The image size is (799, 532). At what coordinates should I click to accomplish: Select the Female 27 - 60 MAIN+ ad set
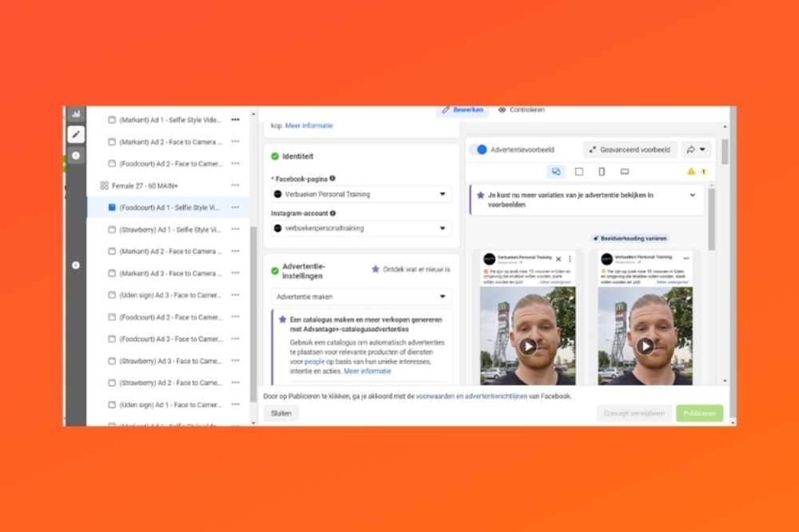point(168,185)
